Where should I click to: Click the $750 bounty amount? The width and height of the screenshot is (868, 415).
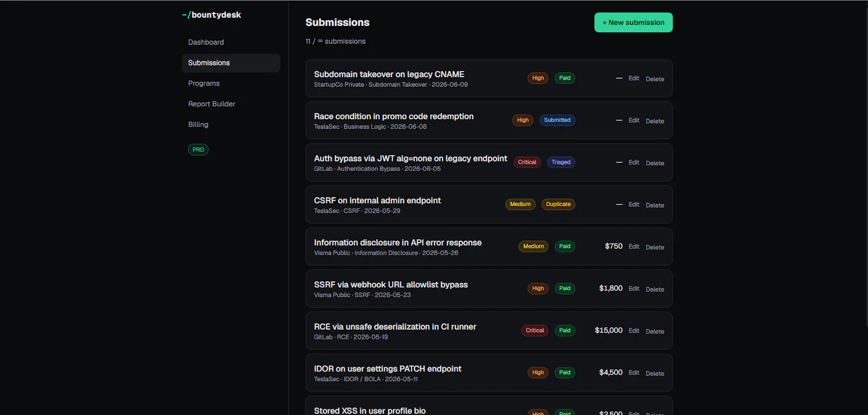tap(614, 246)
